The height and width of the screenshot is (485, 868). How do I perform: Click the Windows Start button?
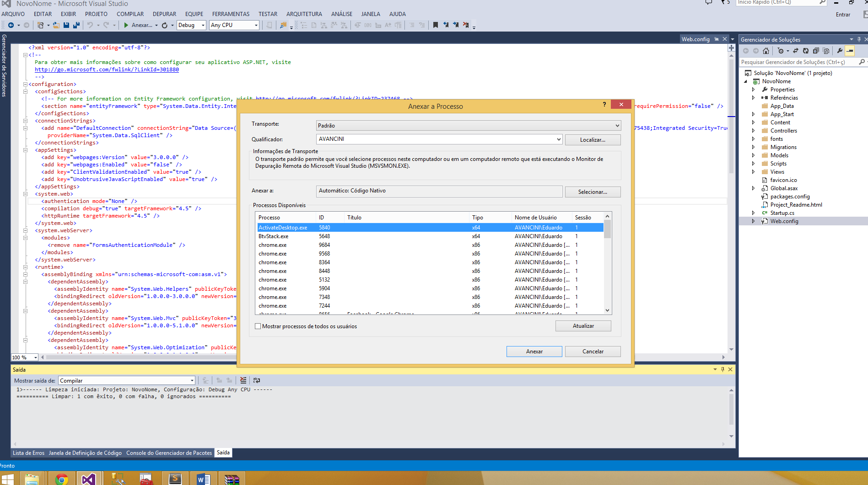[7, 479]
